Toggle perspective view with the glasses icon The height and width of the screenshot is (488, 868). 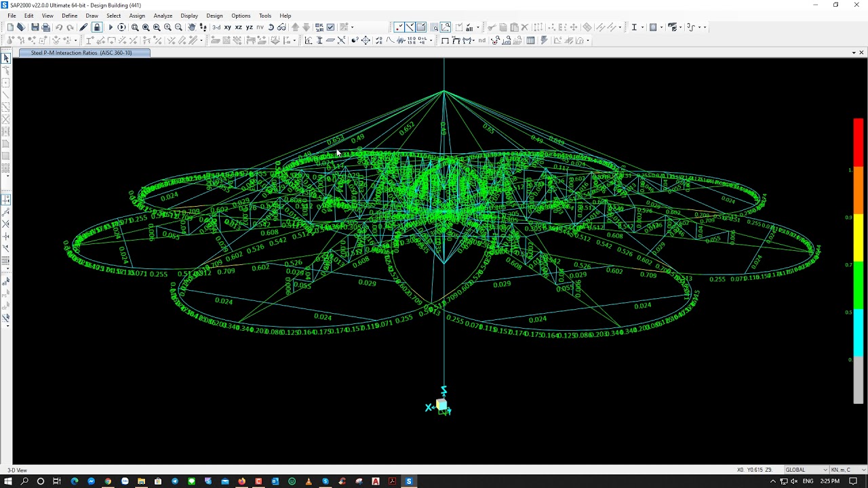click(281, 27)
